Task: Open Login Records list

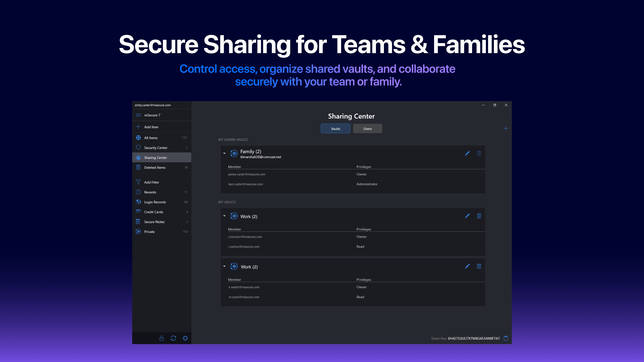Action: click(162, 202)
